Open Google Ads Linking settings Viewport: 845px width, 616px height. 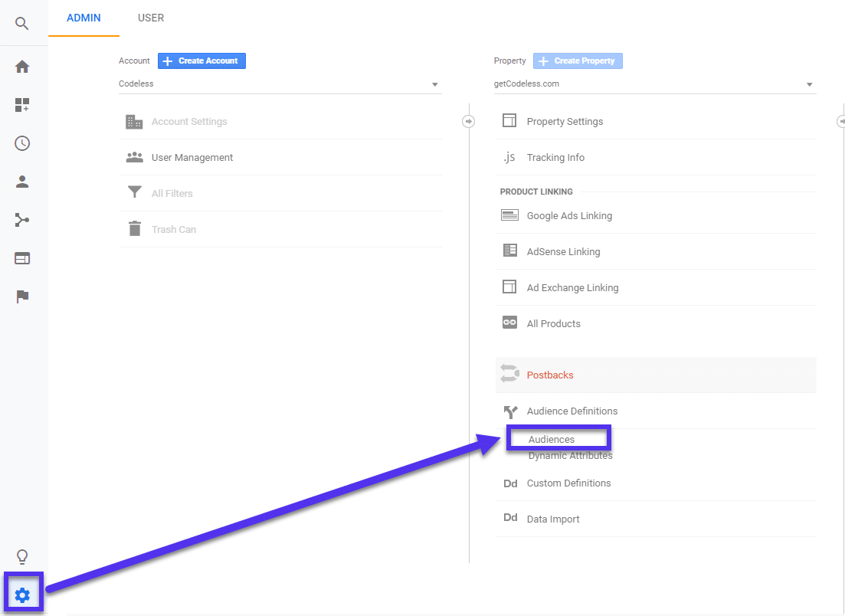tap(568, 215)
